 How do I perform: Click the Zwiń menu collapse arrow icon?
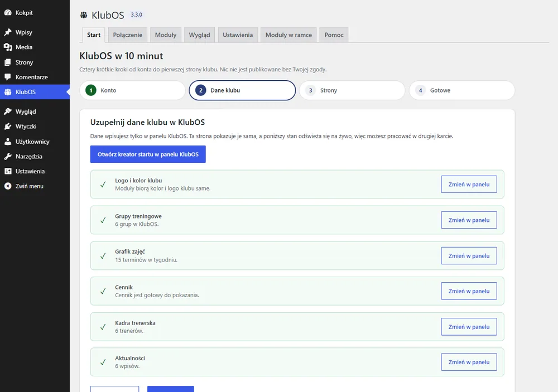pos(8,186)
